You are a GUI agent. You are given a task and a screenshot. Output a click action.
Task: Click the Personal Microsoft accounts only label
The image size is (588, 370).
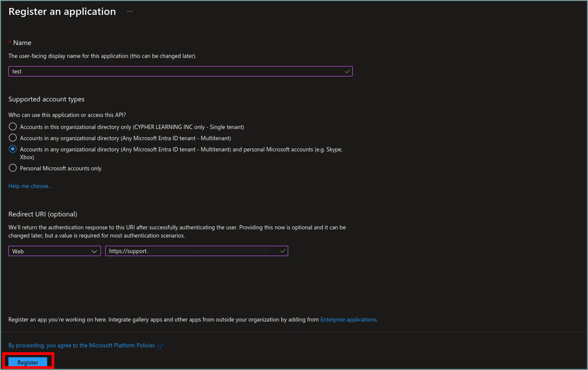tap(61, 168)
